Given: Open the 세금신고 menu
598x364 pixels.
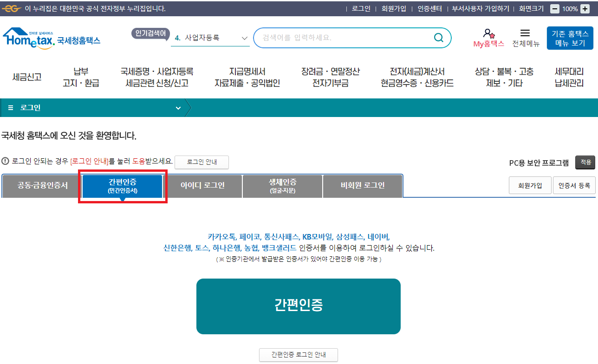Looking at the screenshot, I should coord(26,78).
